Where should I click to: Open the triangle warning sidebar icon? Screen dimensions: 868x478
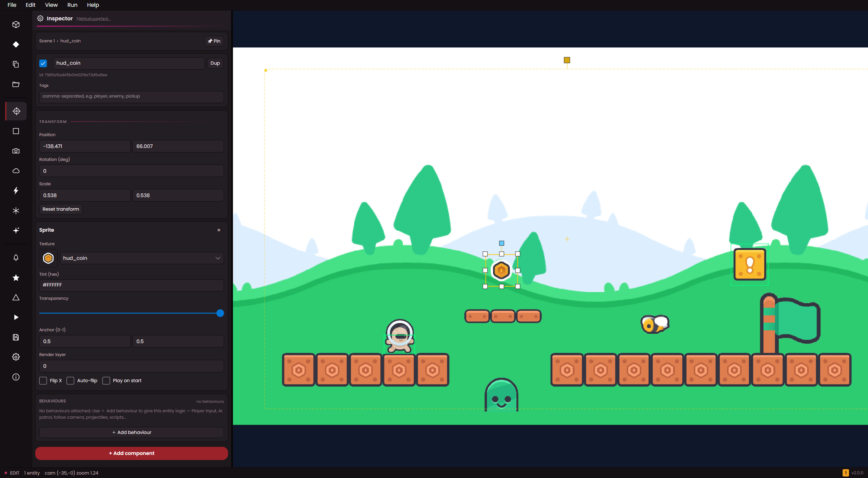click(x=16, y=297)
